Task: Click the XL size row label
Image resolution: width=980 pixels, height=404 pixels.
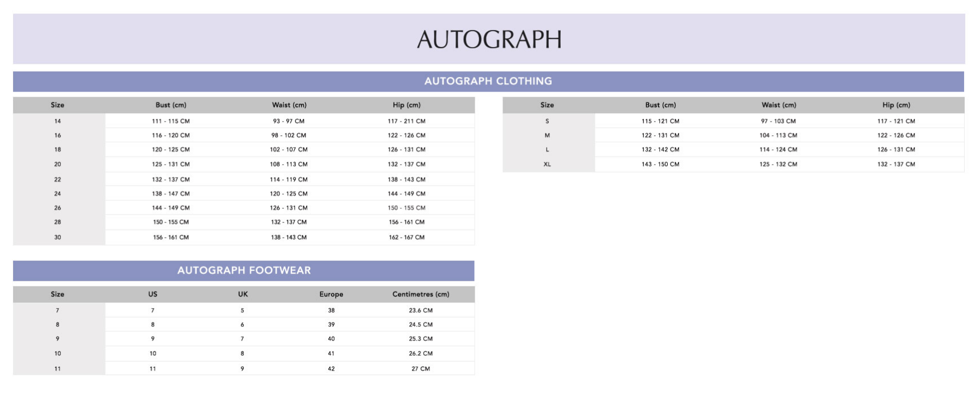Action: [x=547, y=164]
